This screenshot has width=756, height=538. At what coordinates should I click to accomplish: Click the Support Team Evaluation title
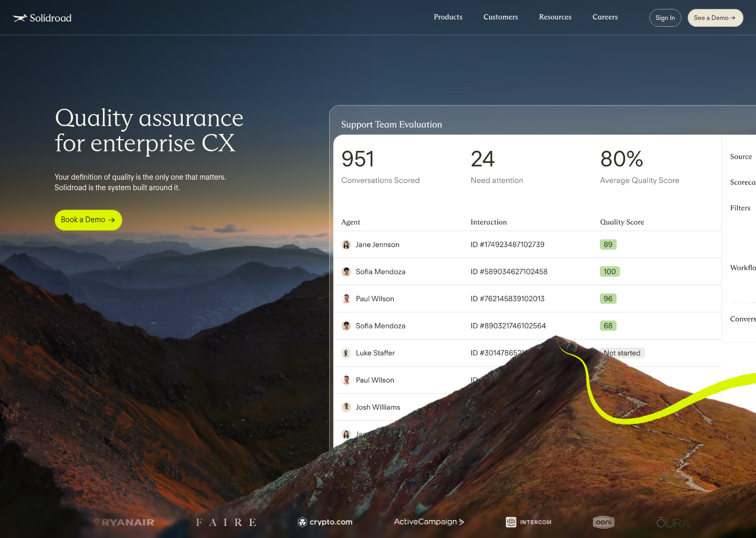pyautogui.click(x=392, y=125)
